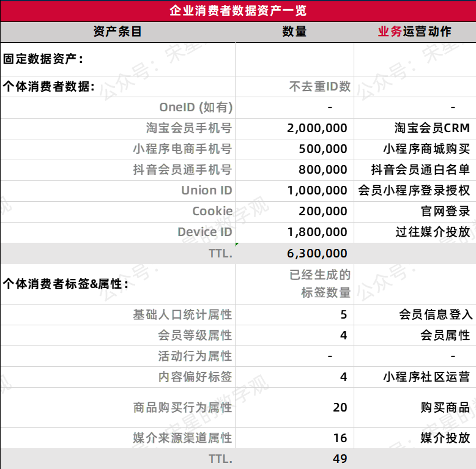The width and height of the screenshot is (476, 469).
Task: Select the 会员信息登入 action cell
Action: click(x=435, y=315)
